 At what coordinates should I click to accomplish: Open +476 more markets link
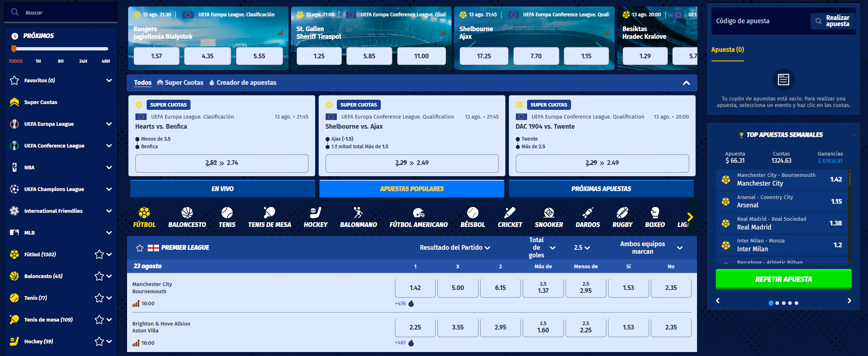coord(400,303)
